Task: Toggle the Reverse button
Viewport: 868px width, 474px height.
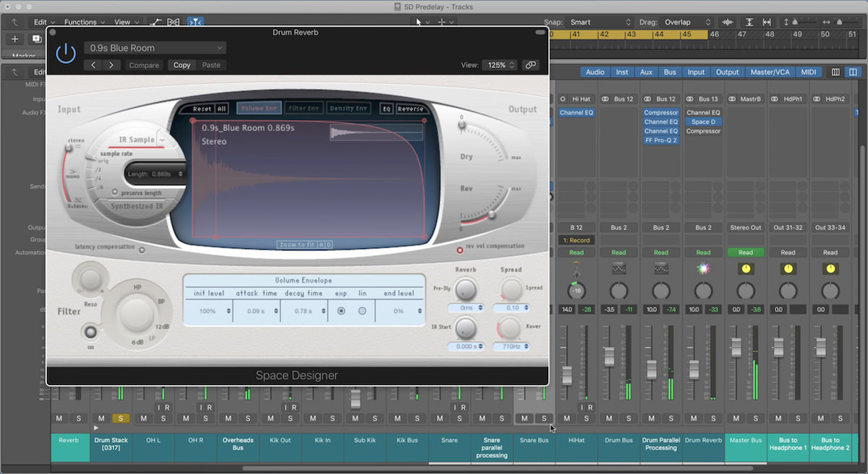Action: [x=410, y=109]
